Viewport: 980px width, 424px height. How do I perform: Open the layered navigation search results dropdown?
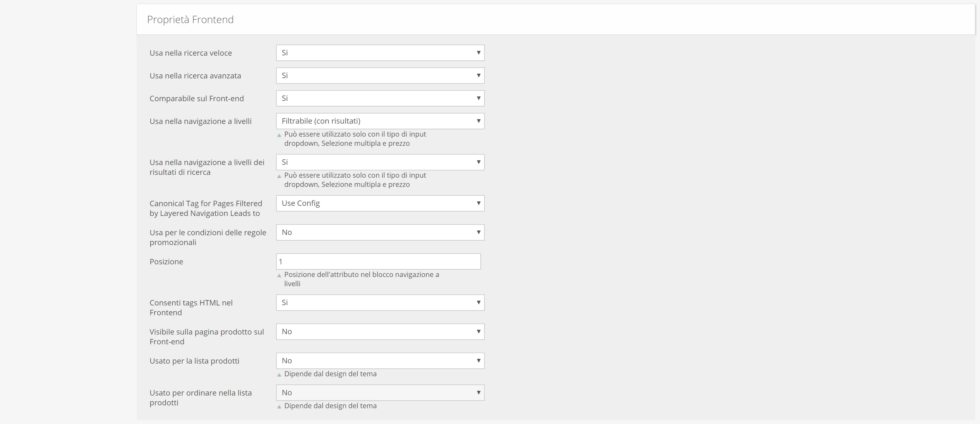pos(380,163)
